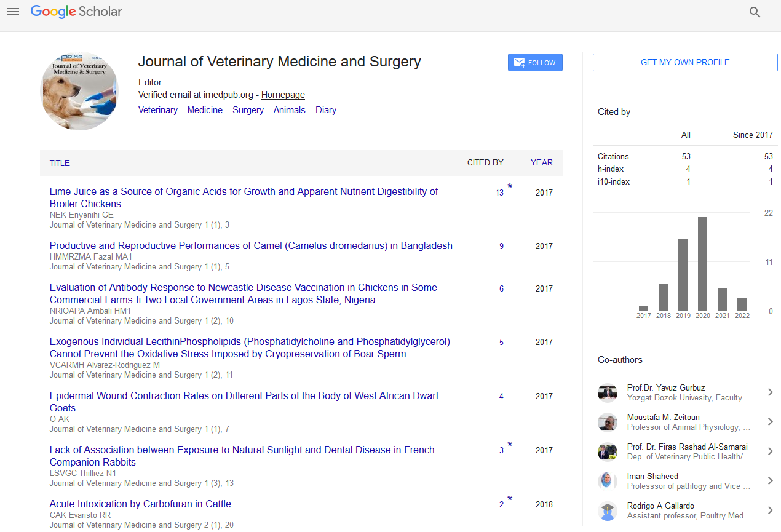Screen dimensions: 781x532
Task: Click the 2020 citations bar
Action: (x=702, y=263)
